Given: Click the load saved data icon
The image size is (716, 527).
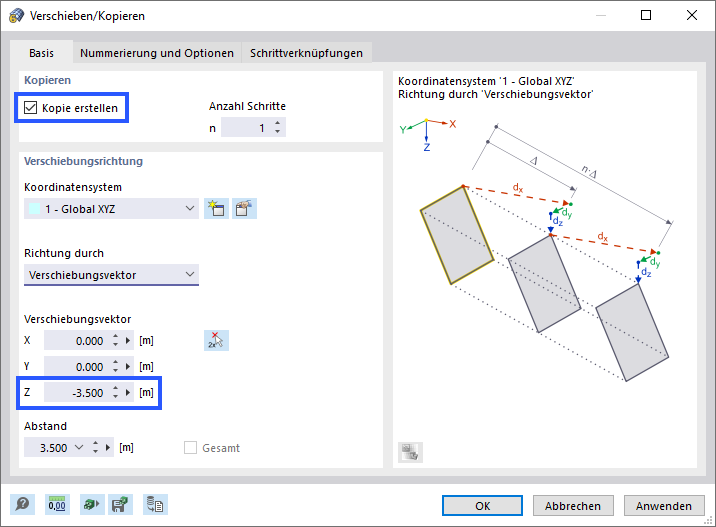Looking at the screenshot, I should point(155,505).
